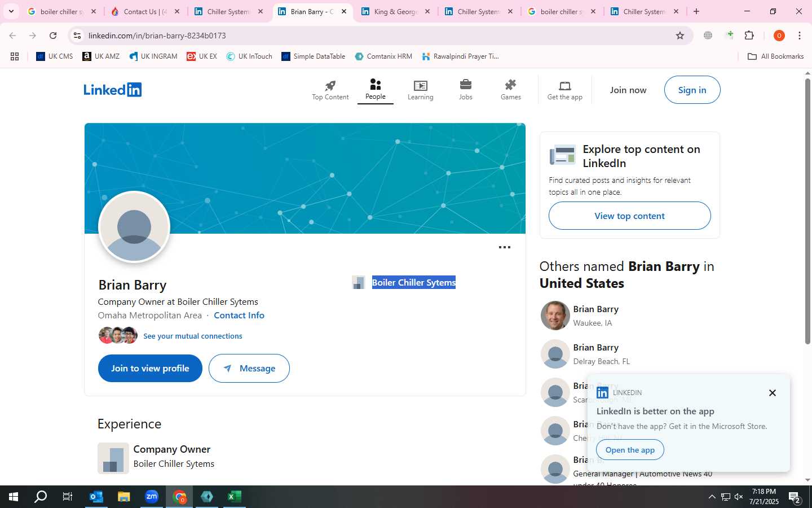Click Join to view profile button
This screenshot has width=812, height=508.
tap(150, 368)
